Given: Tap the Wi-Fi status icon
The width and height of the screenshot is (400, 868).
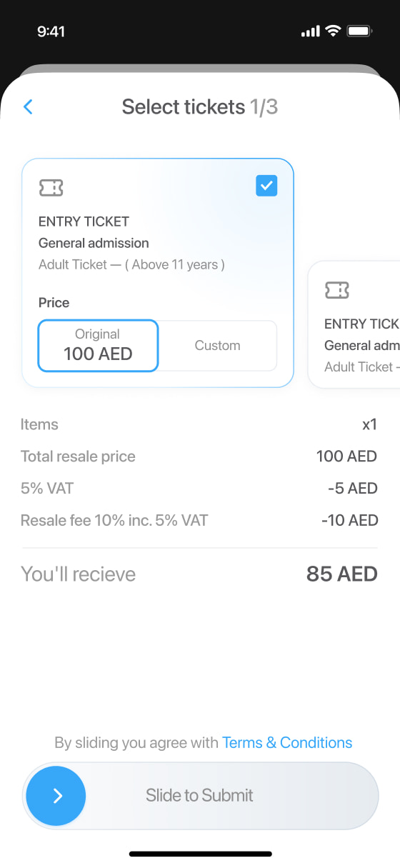Looking at the screenshot, I should point(332,31).
